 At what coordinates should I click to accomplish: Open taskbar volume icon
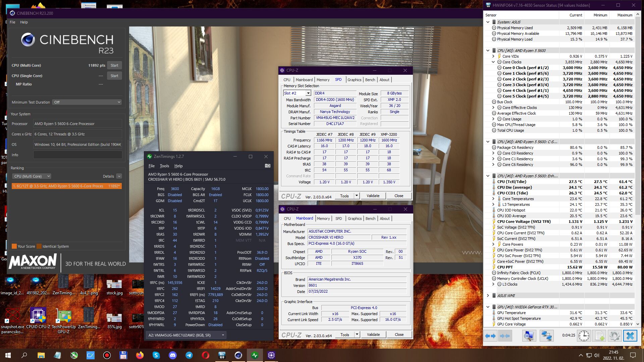[x=597, y=355]
